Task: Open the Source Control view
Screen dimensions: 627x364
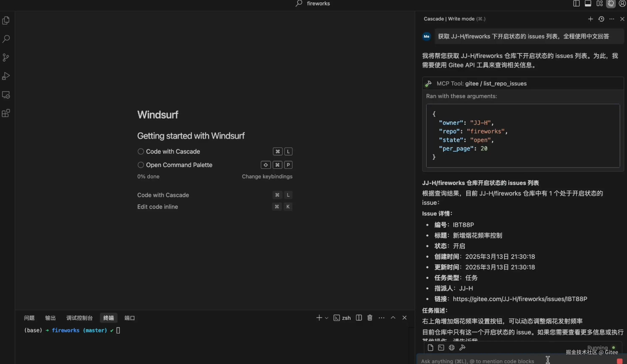Action: pyautogui.click(x=6, y=58)
